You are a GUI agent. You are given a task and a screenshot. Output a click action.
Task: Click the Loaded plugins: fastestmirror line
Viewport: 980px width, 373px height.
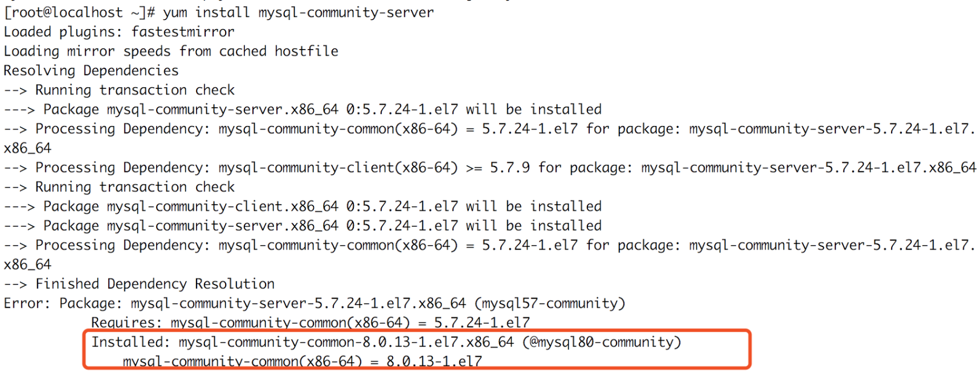(x=119, y=32)
